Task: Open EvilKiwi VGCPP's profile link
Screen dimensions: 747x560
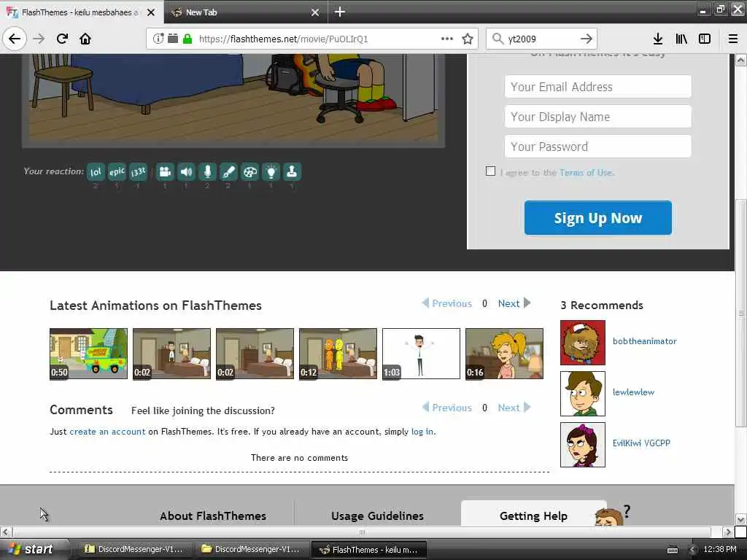Action: [x=641, y=443]
